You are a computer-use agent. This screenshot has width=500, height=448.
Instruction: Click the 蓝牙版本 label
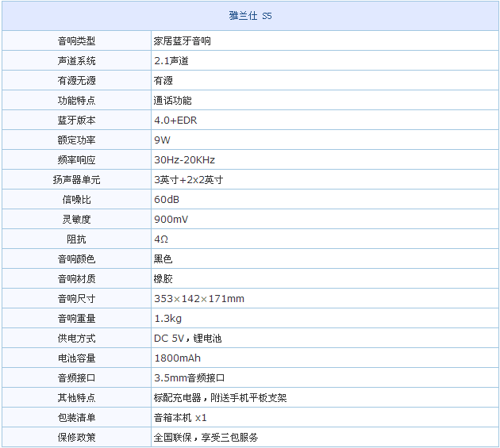coord(76,120)
